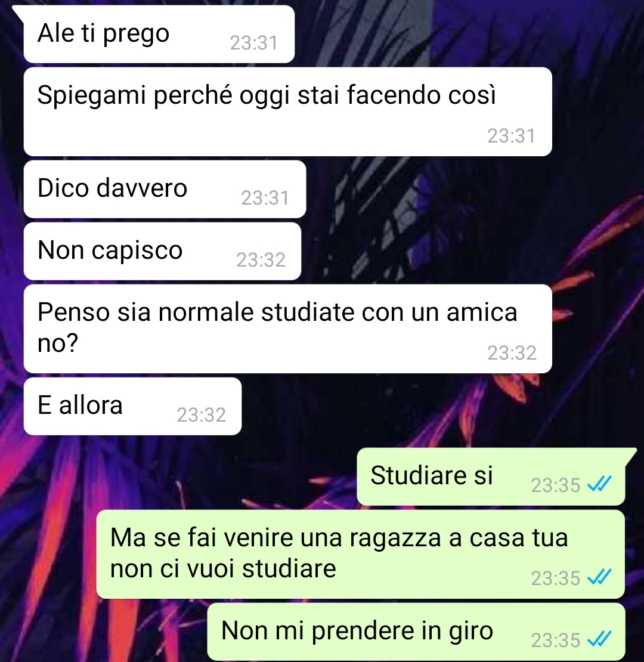The width and height of the screenshot is (644, 662).
Task: Tap the 'Dico davvero' message
Action: (x=165, y=189)
